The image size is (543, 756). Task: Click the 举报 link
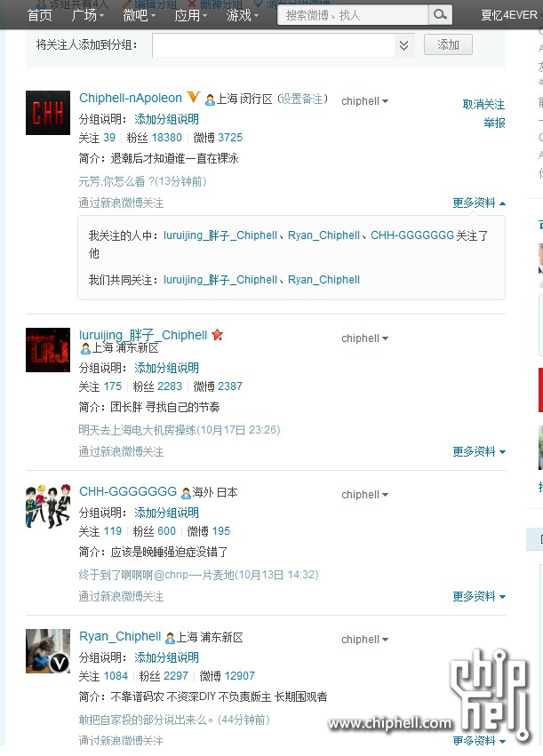tap(494, 123)
